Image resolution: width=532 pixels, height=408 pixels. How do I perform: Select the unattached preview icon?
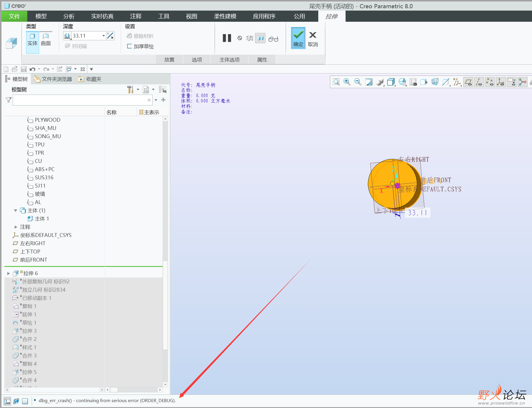tap(250, 38)
